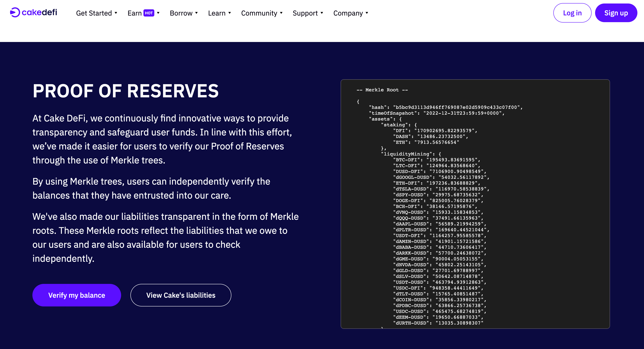Click the dPLTR-DUSD value line
The height and width of the screenshot is (349, 644).
[441, 230]
